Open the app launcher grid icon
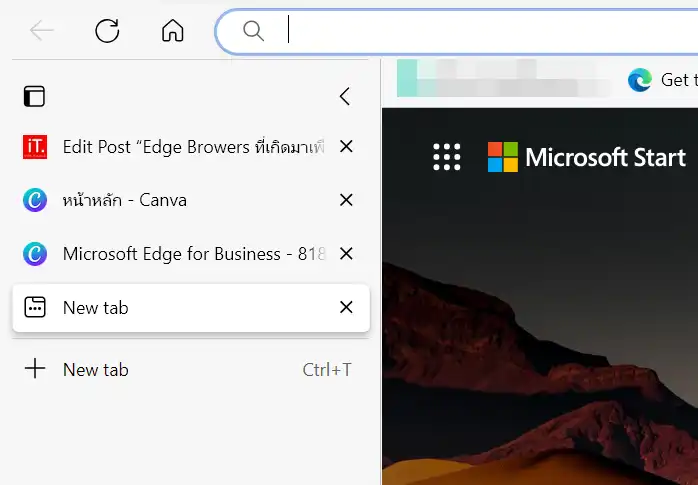Viewport: 698px width, 485px height. (446, 157)
